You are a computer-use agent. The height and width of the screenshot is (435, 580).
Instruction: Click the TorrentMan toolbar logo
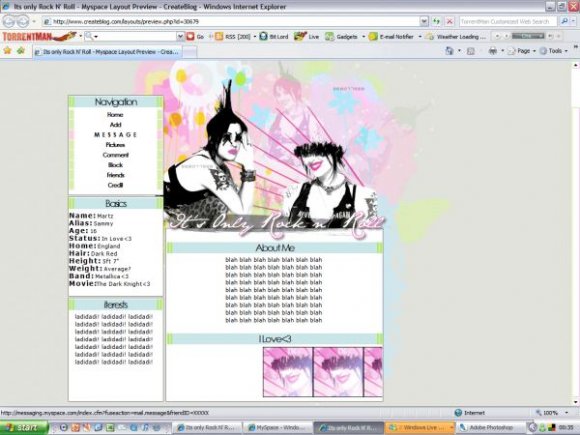tap(39, 36)
